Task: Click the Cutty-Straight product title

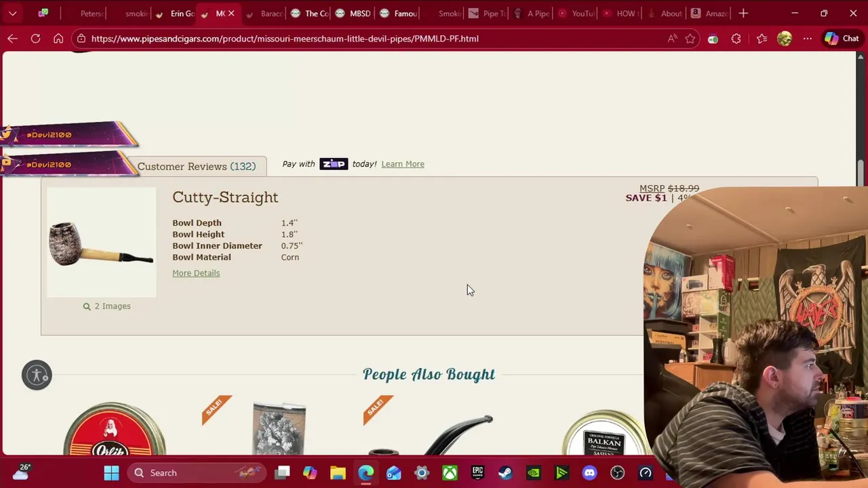Action: click(225, 197)
